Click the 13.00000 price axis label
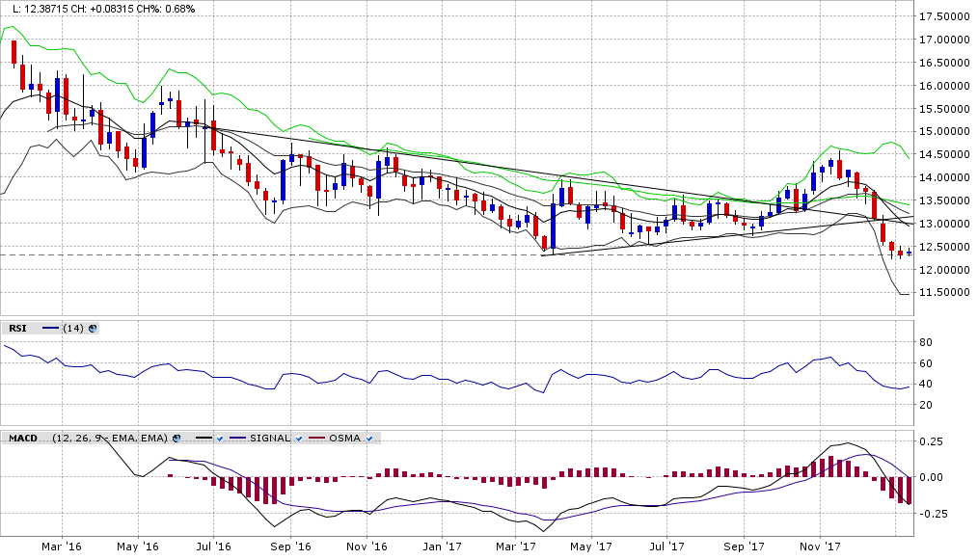Screen dimensions: 978x560 tap(944, 224)
